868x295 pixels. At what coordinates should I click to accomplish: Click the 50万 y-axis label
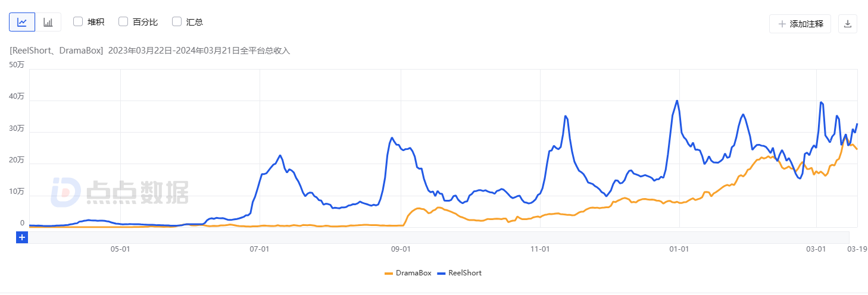17,65
